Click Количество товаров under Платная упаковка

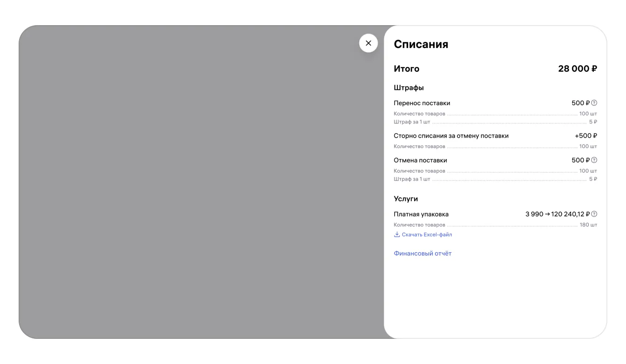(x=420, y=225)
